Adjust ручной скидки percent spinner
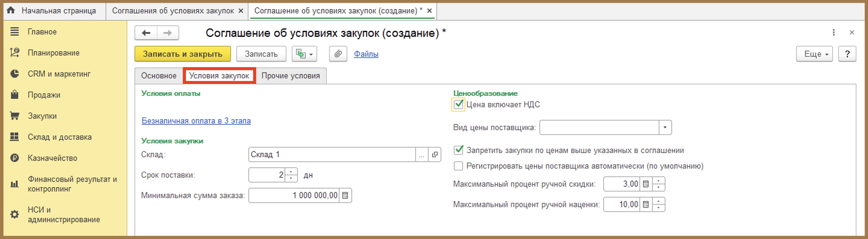The width and height of the screenshot is (868, 239). pos(659,184)
